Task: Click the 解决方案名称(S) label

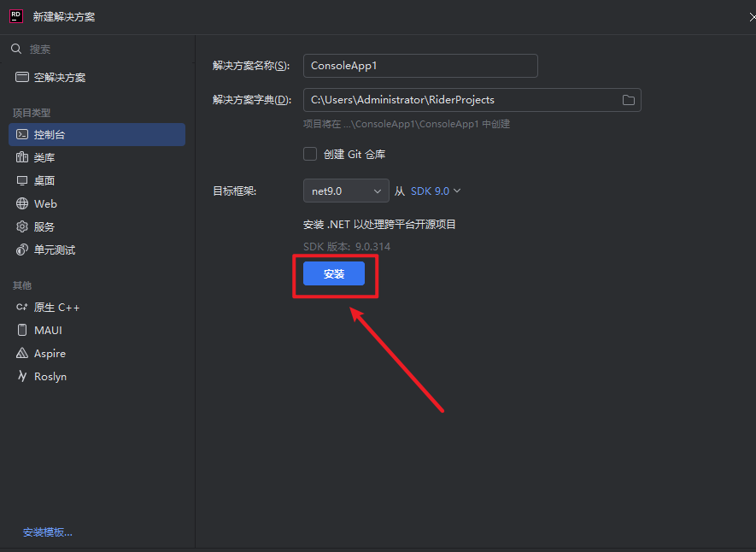Action: pyautogui.click(x=251, y=66)
